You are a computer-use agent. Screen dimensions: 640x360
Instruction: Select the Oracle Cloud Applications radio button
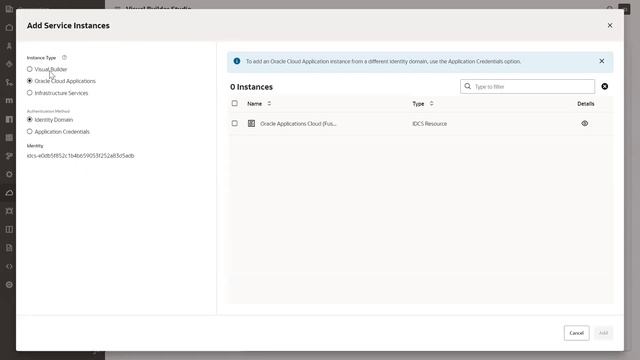(30, 81)
